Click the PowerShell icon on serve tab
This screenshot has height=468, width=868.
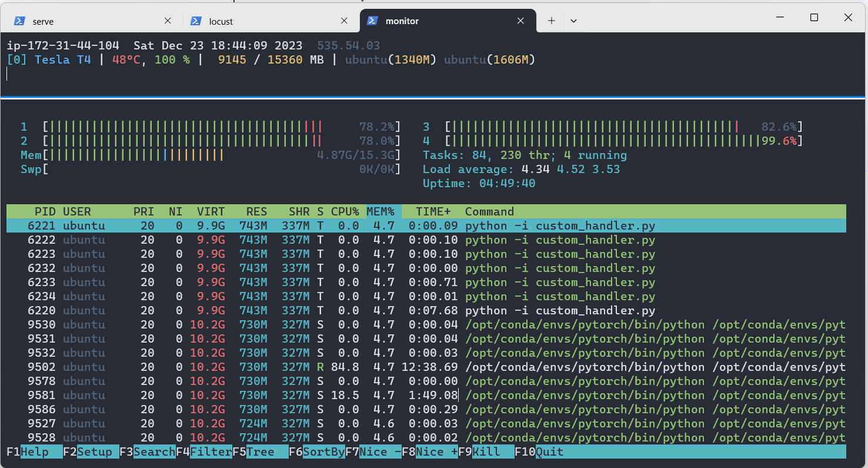(19, 21)
